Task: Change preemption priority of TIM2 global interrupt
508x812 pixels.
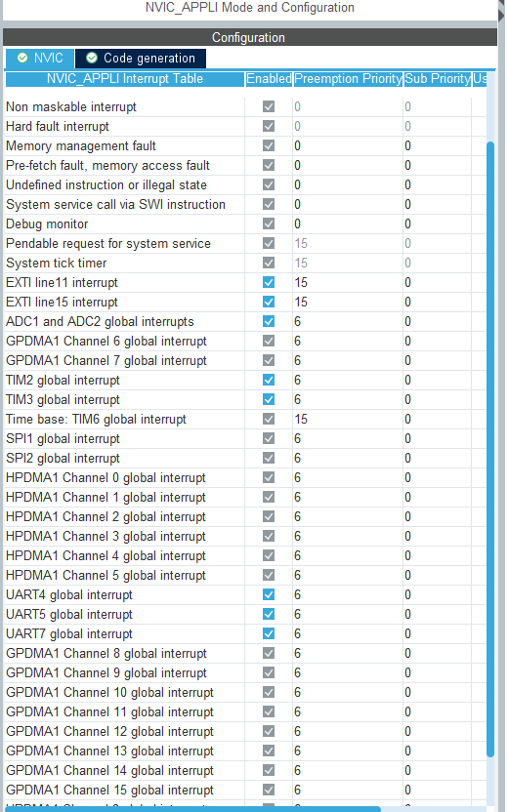Action: click(348, 380)
